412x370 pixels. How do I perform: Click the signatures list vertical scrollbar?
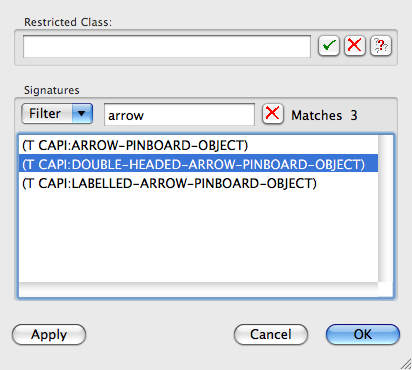(385, 209)
